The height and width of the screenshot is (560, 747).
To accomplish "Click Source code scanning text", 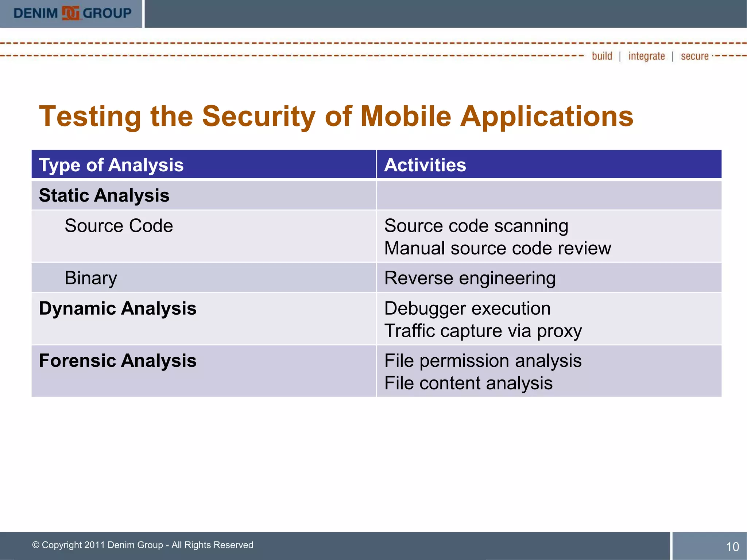I will click(476, 226).
